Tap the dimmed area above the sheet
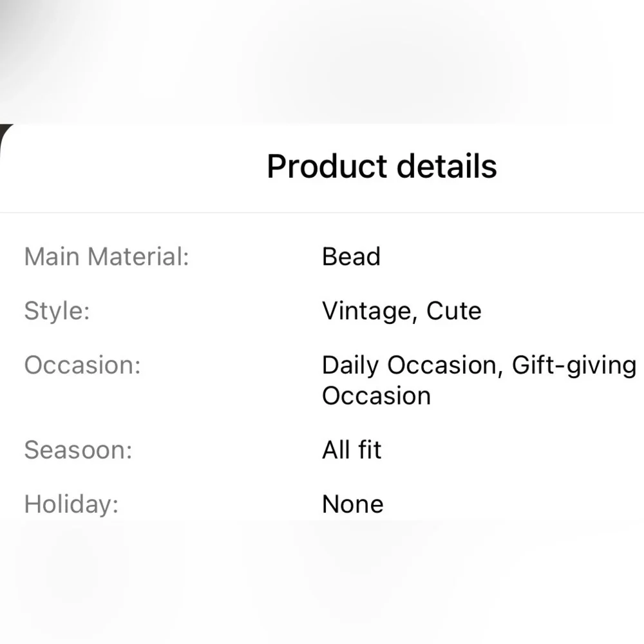 click(x=322, y=62)
